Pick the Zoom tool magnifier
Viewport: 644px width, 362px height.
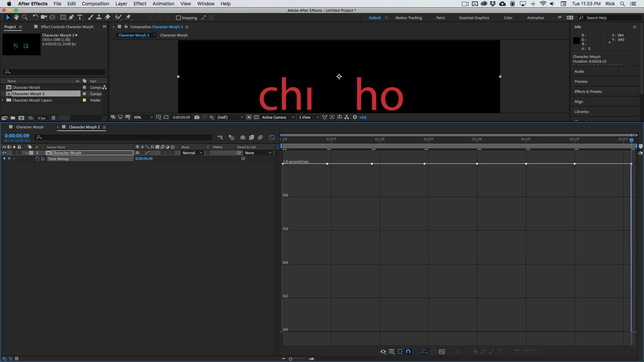point(24,17)
